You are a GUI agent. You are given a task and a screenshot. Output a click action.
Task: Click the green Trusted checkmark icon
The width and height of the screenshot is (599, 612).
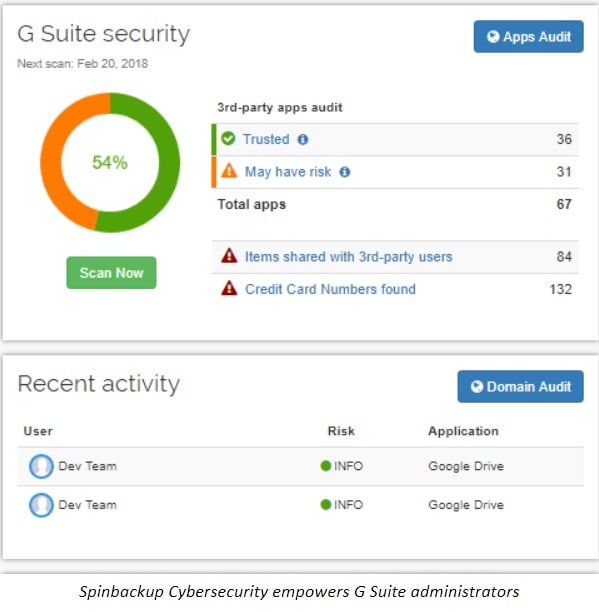(228, 139)
